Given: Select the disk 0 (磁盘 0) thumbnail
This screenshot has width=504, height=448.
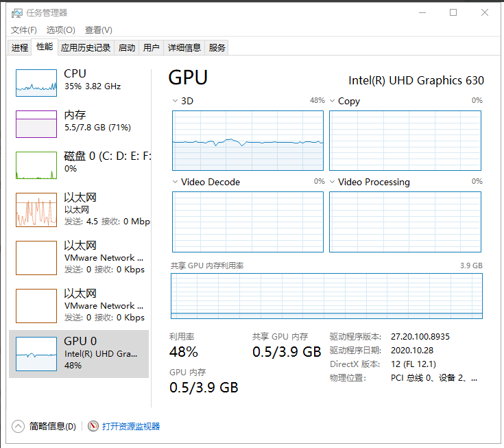Looking at the screenshot, I should 36,165.
